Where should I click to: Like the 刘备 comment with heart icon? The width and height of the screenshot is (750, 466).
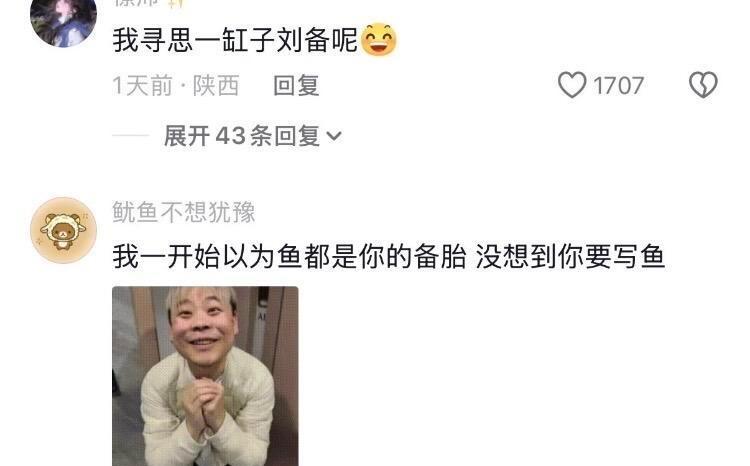point(572,85)
